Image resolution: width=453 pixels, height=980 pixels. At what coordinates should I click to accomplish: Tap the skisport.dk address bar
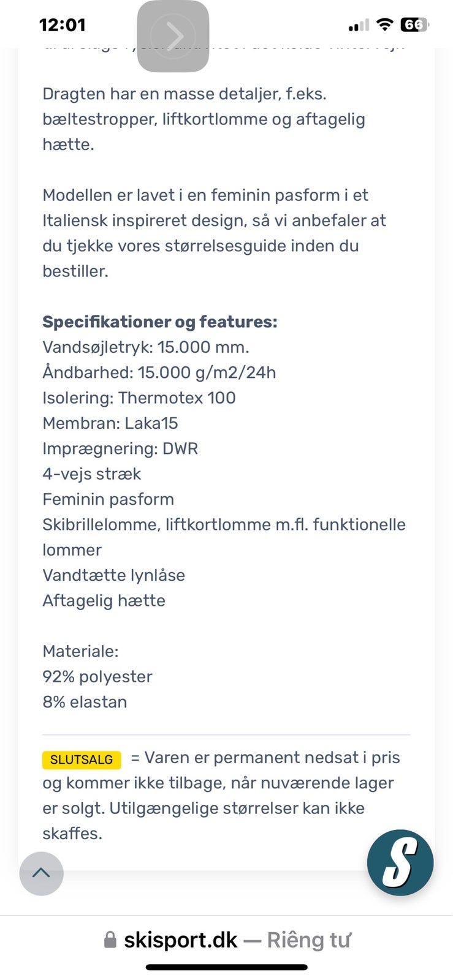pyautogui.click(x=180, y=940)
